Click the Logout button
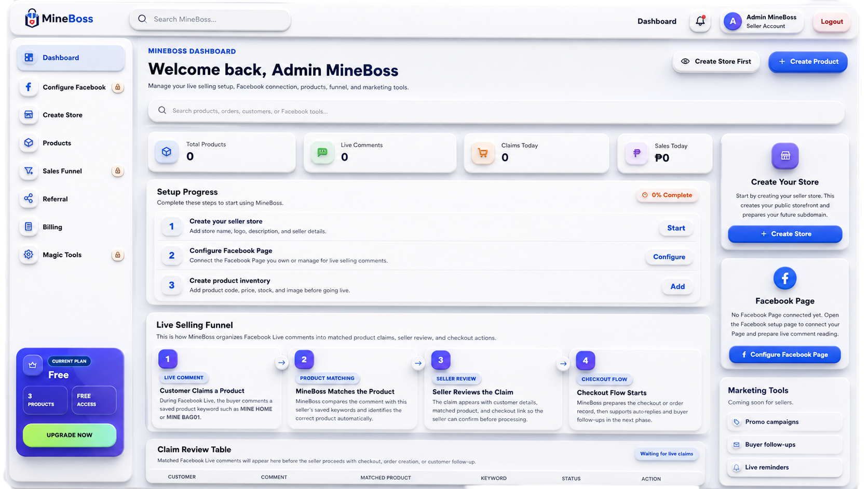Image resolution: width=868 pixels, height=489 pixels. 832,22
